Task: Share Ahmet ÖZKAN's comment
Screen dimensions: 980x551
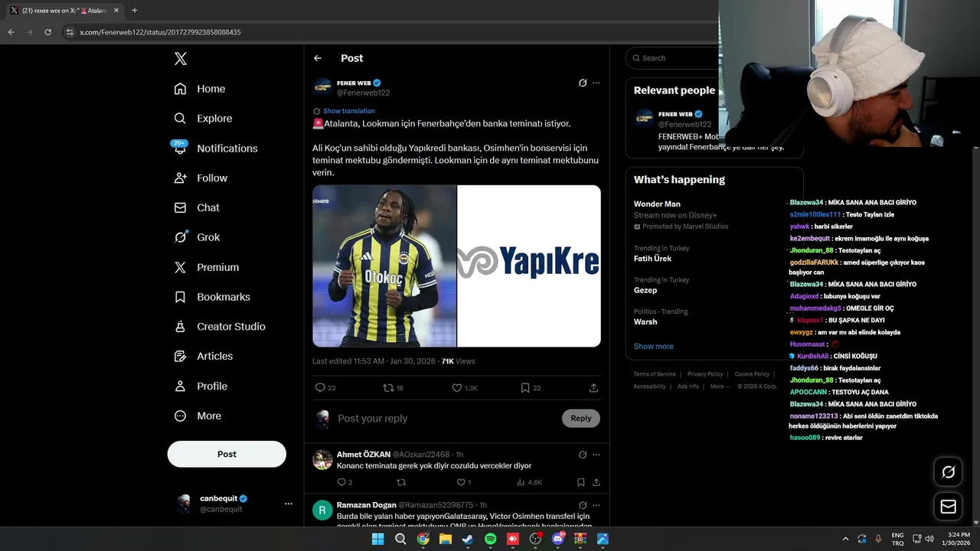Action: point(596,482)
